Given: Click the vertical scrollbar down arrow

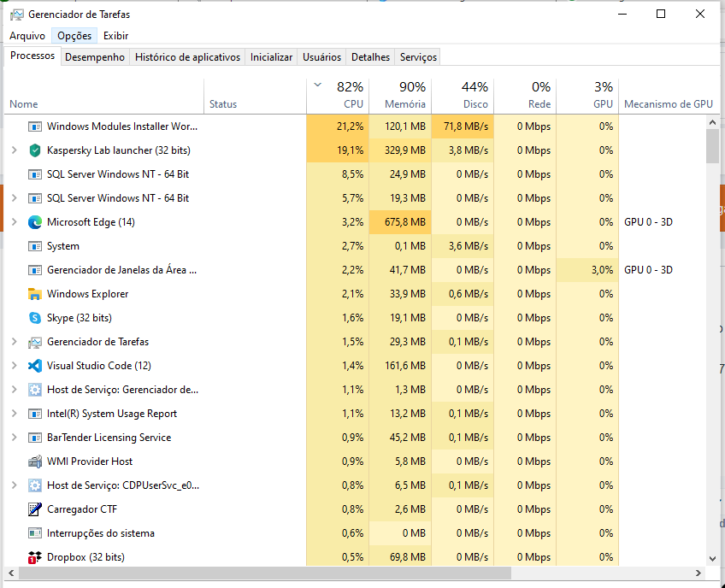Looking at the screenshot, I should (x=712, y=559).
